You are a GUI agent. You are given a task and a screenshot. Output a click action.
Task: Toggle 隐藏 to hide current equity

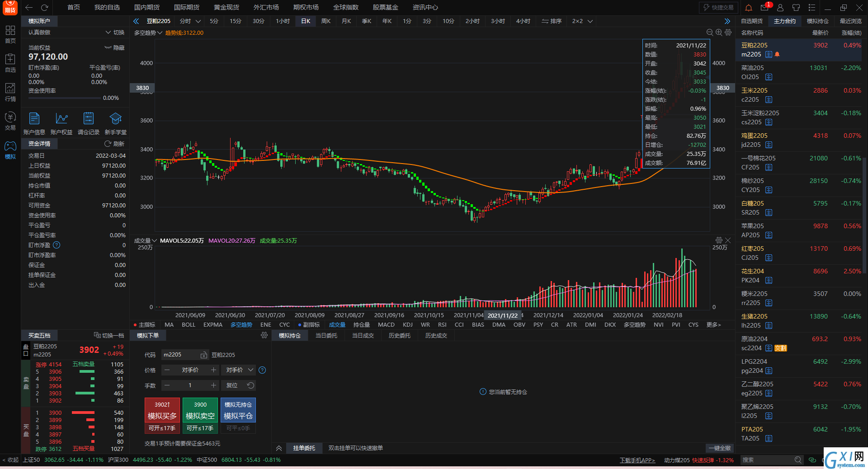[114, 47]
